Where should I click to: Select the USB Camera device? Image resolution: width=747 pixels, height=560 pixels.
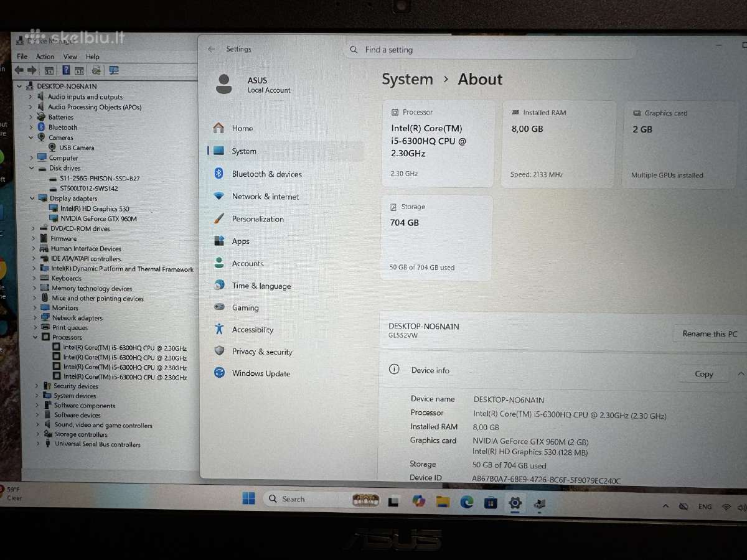[x=77, y=147]
